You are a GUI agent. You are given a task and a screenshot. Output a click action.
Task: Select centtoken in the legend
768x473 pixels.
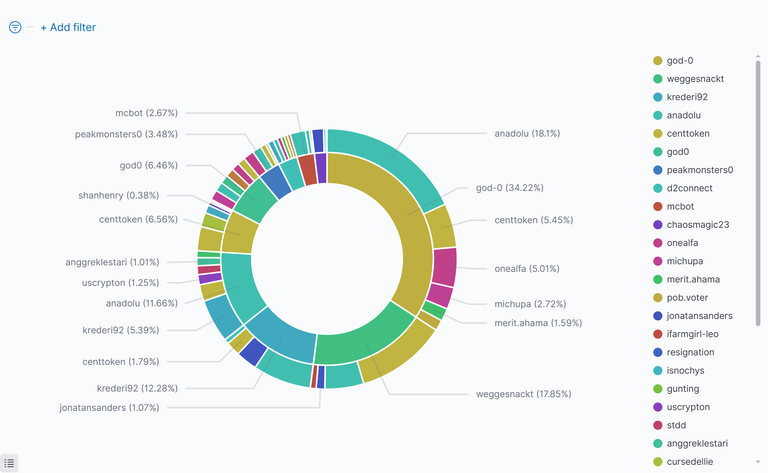coord(688,134)
